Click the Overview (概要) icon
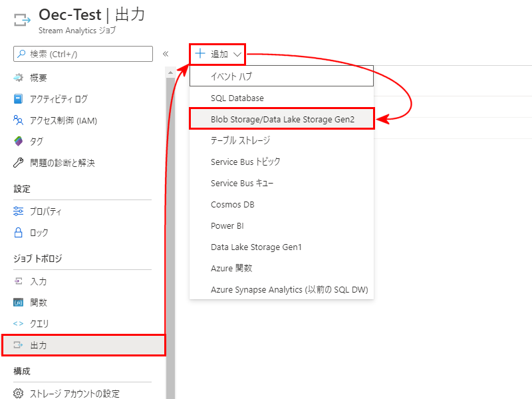Viewport: 532px width, 399px height. click(19, 78)
